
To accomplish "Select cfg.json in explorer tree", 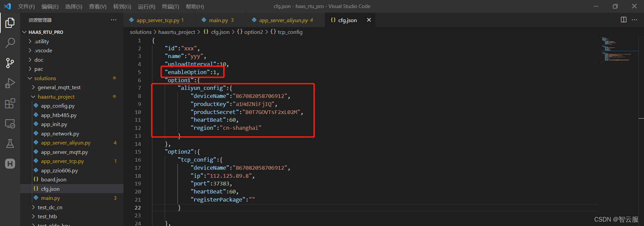I will coord(72,189).
